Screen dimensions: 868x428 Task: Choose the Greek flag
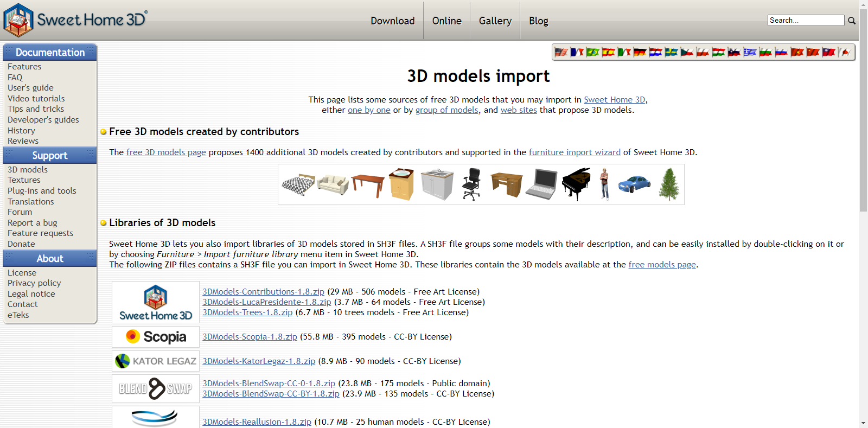pyautogui.click(x=750, y=52)
